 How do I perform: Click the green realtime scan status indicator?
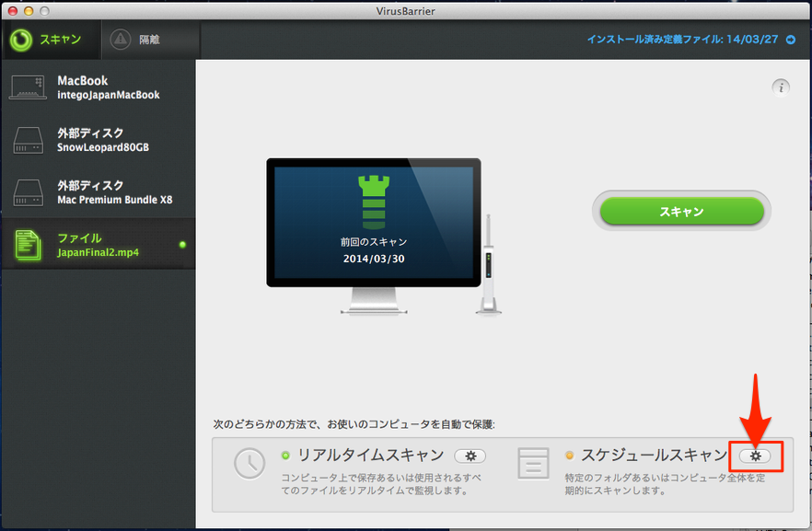[285, 456]
